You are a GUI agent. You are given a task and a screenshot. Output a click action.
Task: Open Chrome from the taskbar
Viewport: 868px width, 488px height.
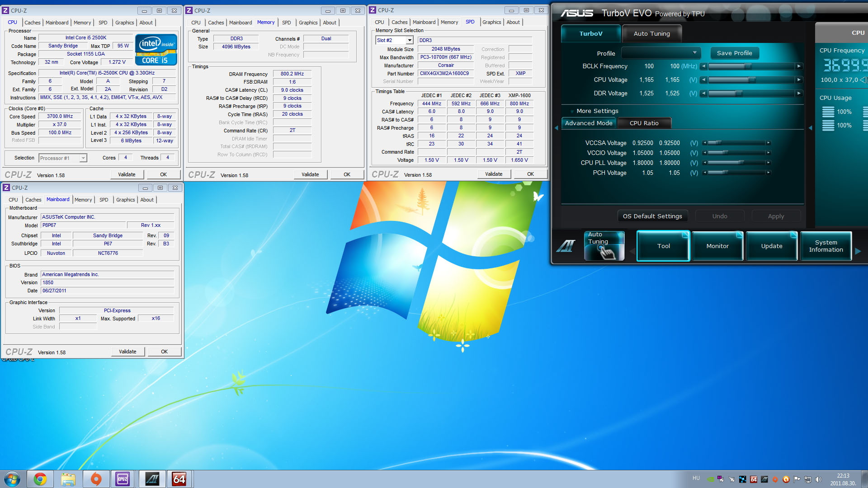pos(40,479)
